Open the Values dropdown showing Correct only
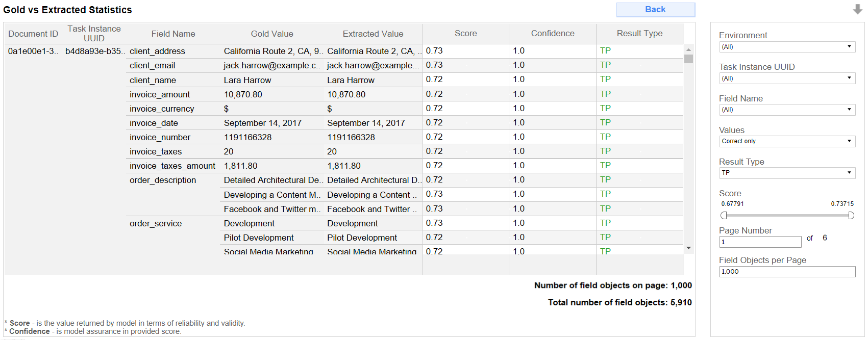The height and width of the screenshot is (340, 868). click(x=787, y=141)
